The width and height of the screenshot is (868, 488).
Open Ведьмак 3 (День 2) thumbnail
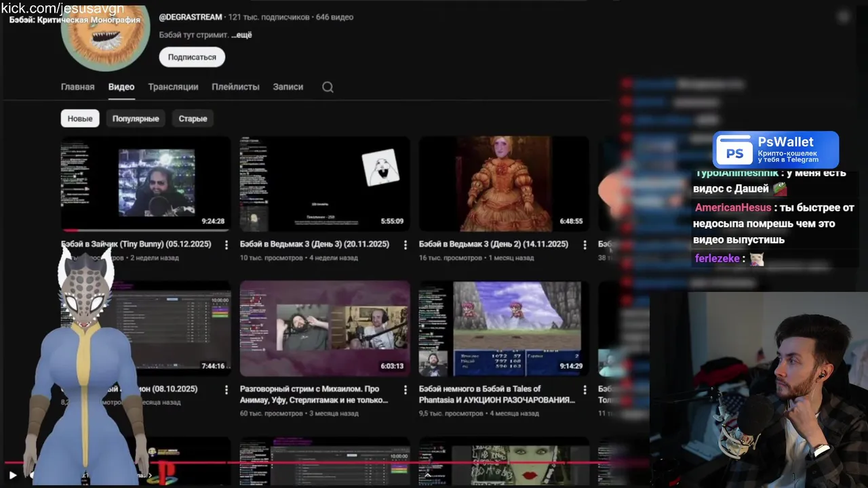click(504, 184)
